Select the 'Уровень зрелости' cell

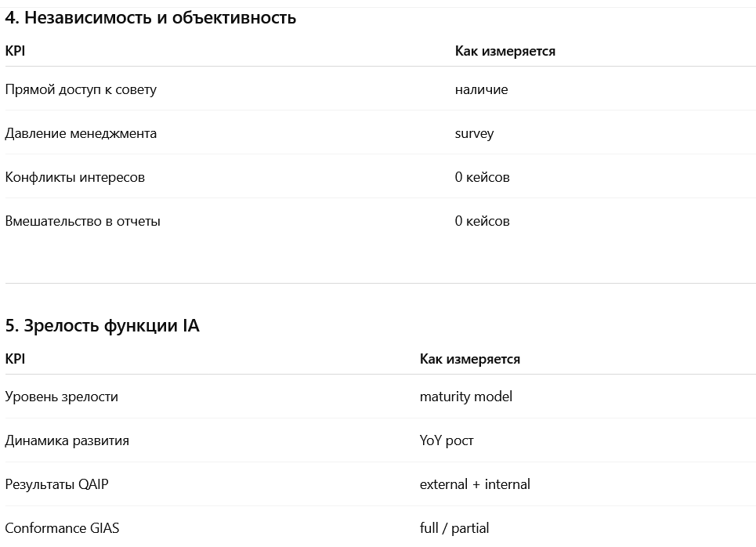point(62,397)
